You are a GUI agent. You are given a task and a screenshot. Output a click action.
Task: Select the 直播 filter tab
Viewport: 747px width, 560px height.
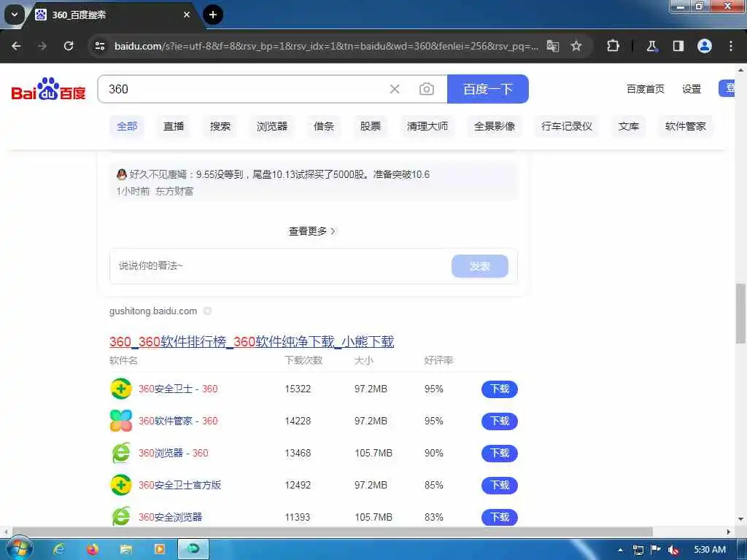coord(174,126)
